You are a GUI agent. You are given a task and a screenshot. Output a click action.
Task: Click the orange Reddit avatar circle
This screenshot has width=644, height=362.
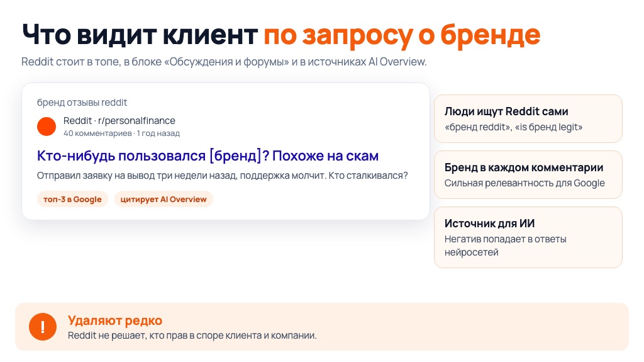click(47, 127)
